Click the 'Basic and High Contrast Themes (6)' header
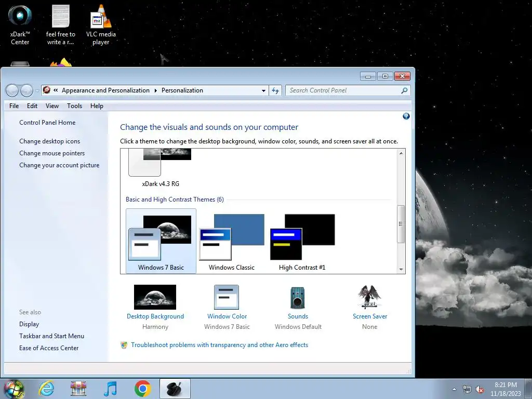The width and height of the screenshot is (532, 399). [175, 199]
